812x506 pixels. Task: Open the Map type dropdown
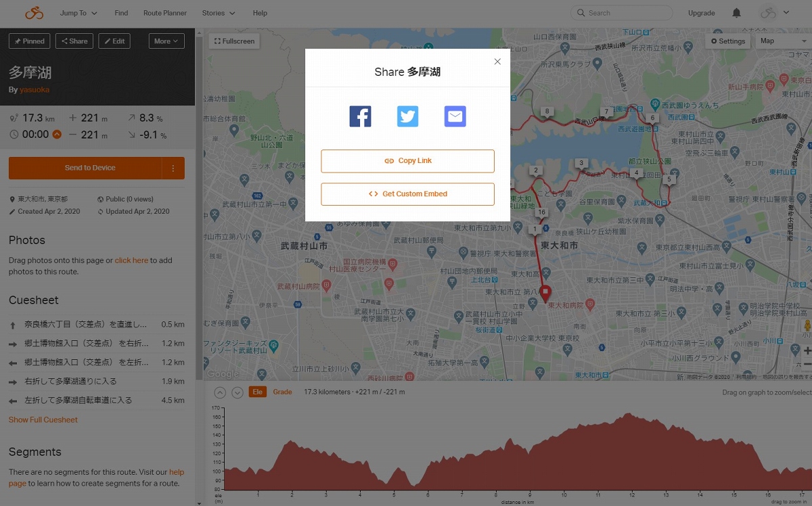click(x=783, y=41)
